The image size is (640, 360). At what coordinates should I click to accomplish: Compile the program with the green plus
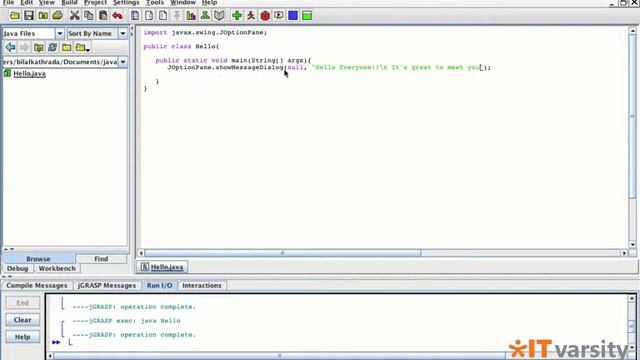point(237,16)
